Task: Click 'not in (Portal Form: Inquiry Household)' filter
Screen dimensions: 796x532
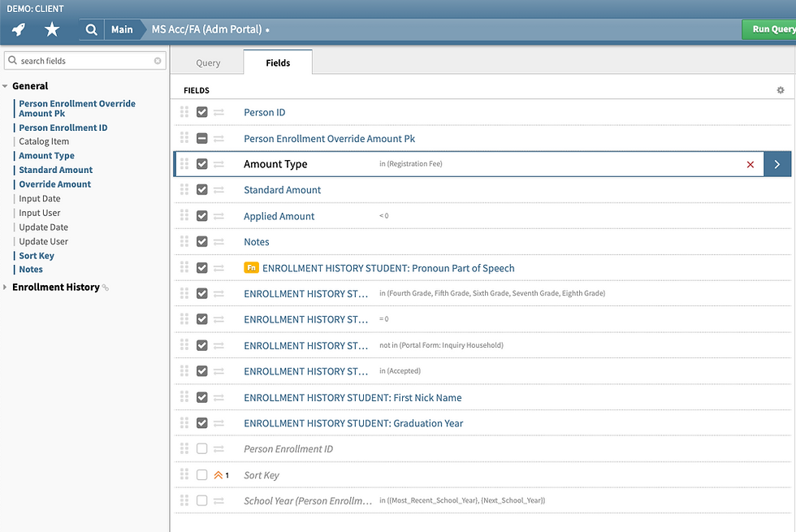Action: click(x=441, y=345)
